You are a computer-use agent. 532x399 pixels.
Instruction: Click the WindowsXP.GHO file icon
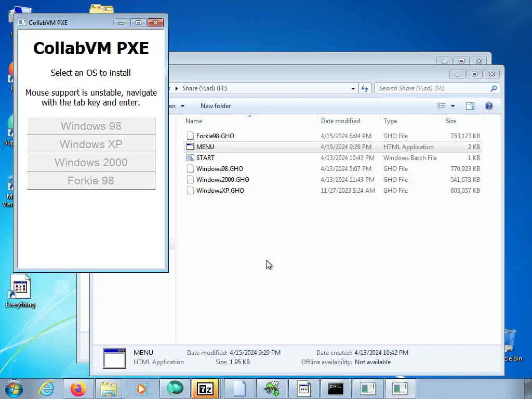tap(190, 190)
